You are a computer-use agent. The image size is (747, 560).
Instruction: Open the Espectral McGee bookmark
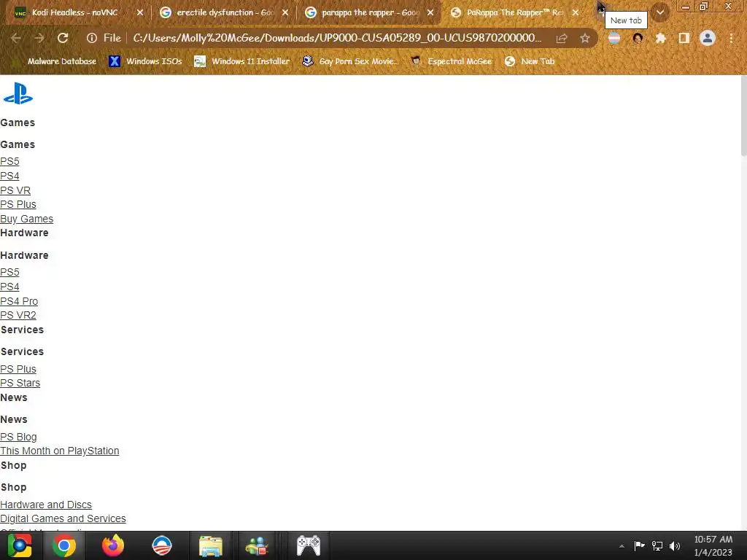tap(451, 61)
